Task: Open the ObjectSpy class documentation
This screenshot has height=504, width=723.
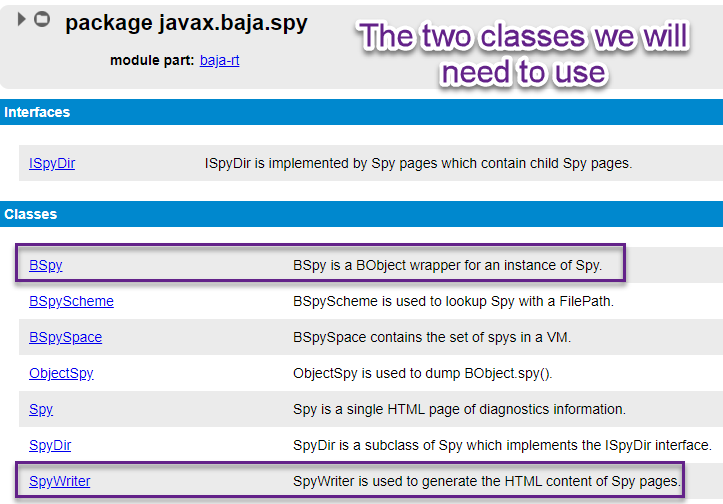Action: [61, 373]
